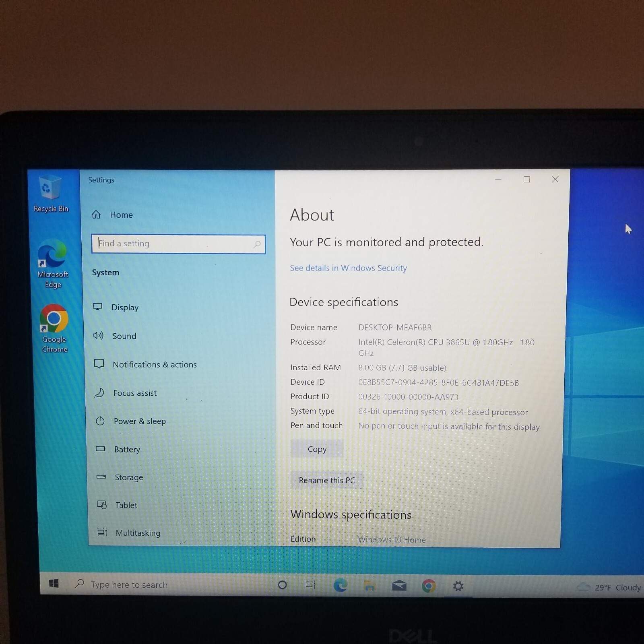Open the Recycle Bin desktop icon

tap(50, 193)
